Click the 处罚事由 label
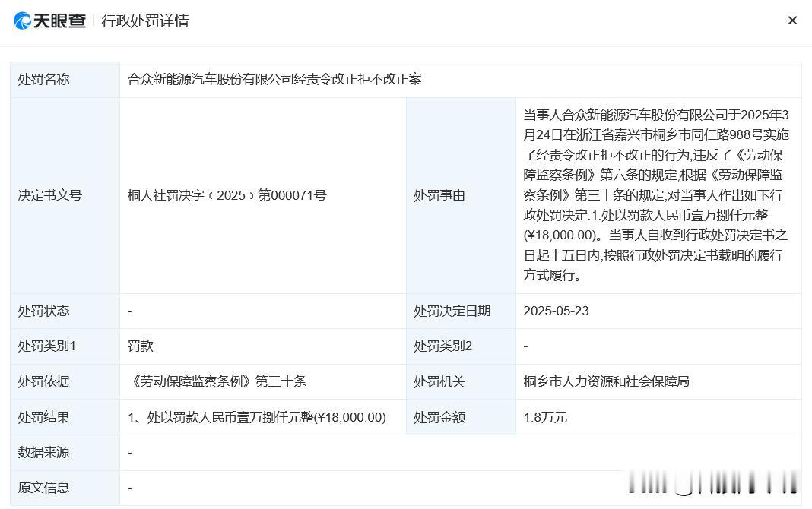Screen dimensions: 812x509 pos(439,195)
